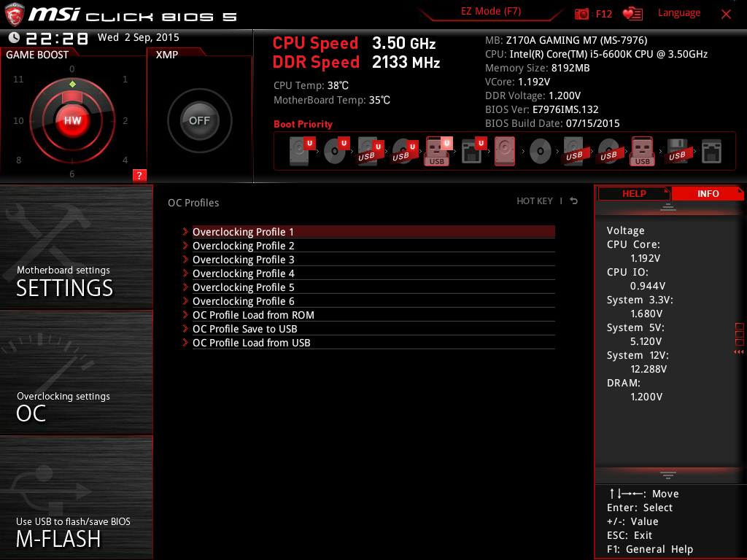Image resolution: width=747 pixels, height=560 pixels.
Task: Select the UEFI USB hard disk boot icon
Action: click(371, 151)
